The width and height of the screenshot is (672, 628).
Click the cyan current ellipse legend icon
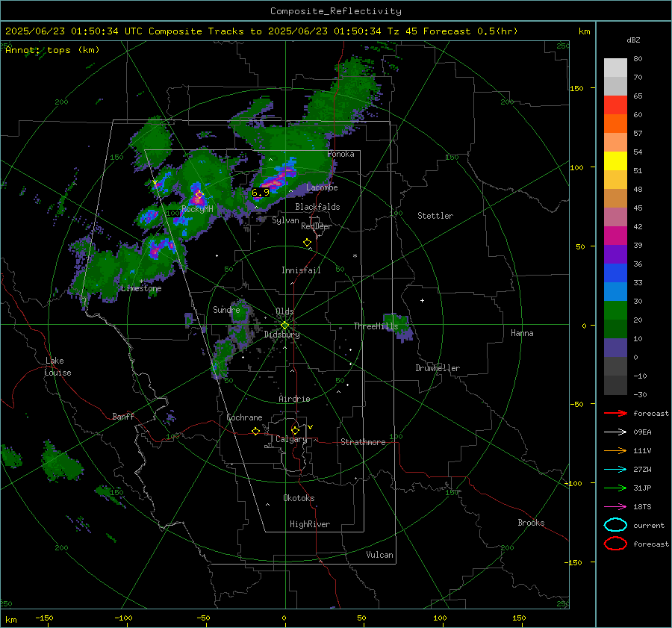pyautogui.click(x=615, y=525)
